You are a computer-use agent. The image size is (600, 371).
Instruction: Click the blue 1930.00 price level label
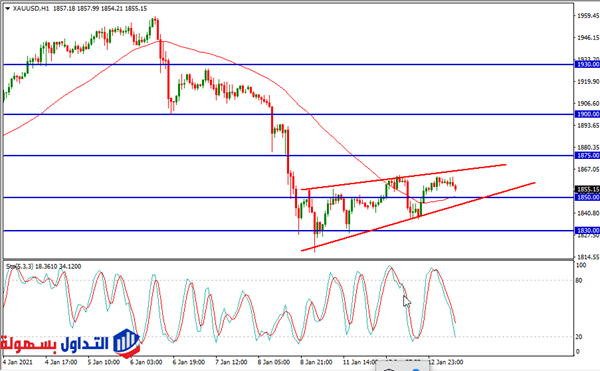pyautogui.click(x=588, y=65)
